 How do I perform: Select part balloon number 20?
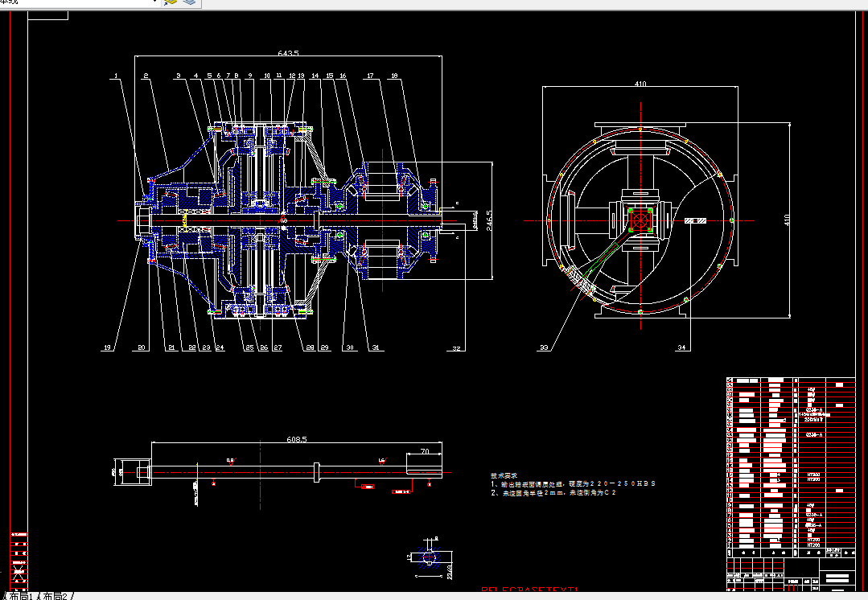(141, 347)
